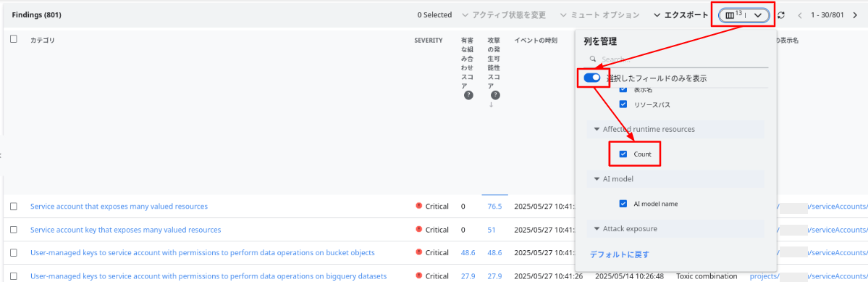Click the 2025/05/27 10:41:26 event time cell
This screenshot has height=282, width=868.
click(x=549, y=276)
